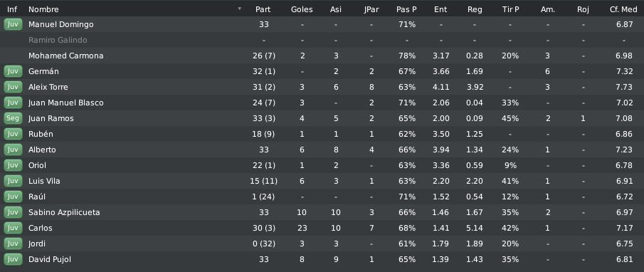Screen dimensions: 644x272
Task: Click the Tir P column header
Action: pyautogui.click(x=510, y=9)
